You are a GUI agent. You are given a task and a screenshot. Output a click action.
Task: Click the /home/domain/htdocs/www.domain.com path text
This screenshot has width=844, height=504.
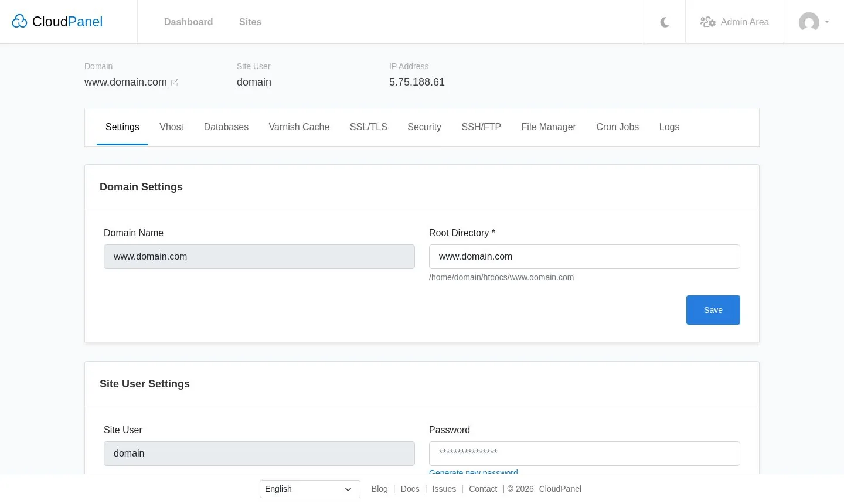[x=501, y=277]
